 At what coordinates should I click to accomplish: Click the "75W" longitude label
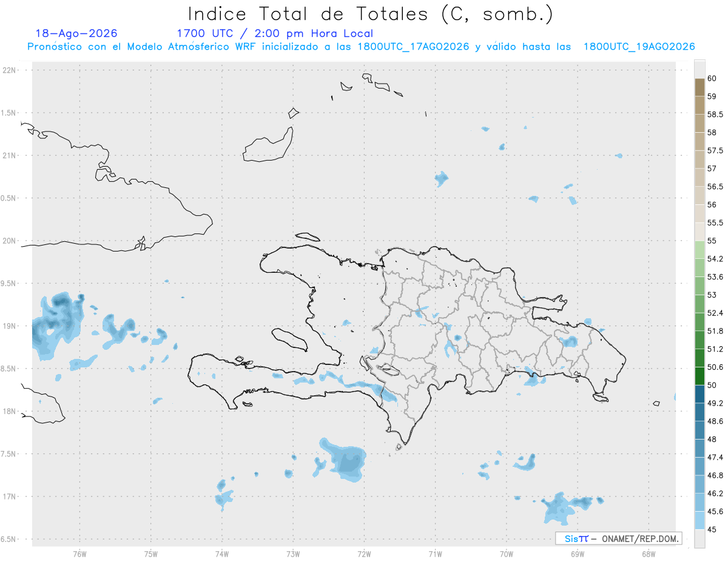[x=151, y=554]
